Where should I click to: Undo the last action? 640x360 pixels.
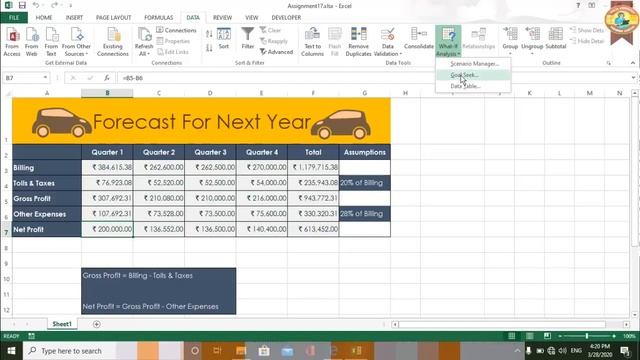tap(36, 5)
